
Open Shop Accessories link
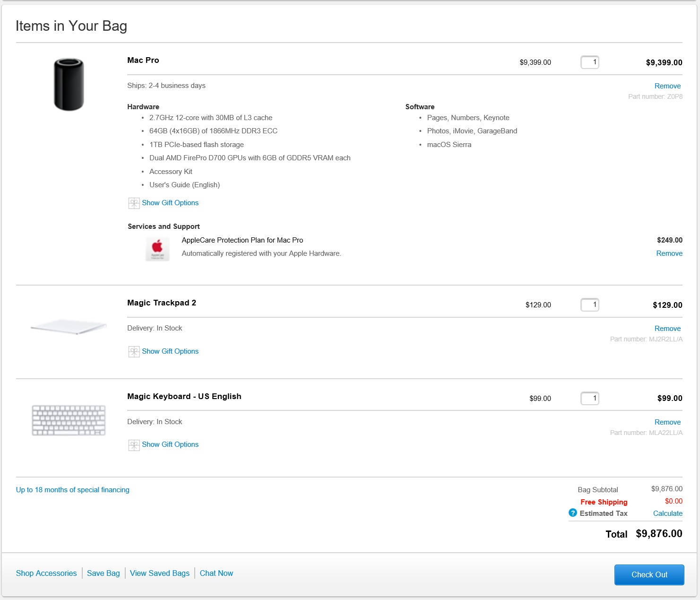tap(46, 573)
